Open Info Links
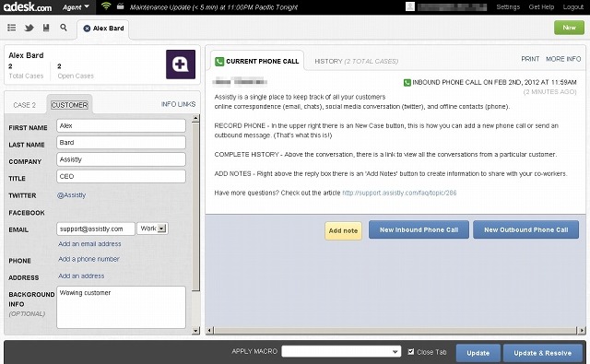Image resolution: width=590 pixels, height=364 pixels. [x=178, y=104]
